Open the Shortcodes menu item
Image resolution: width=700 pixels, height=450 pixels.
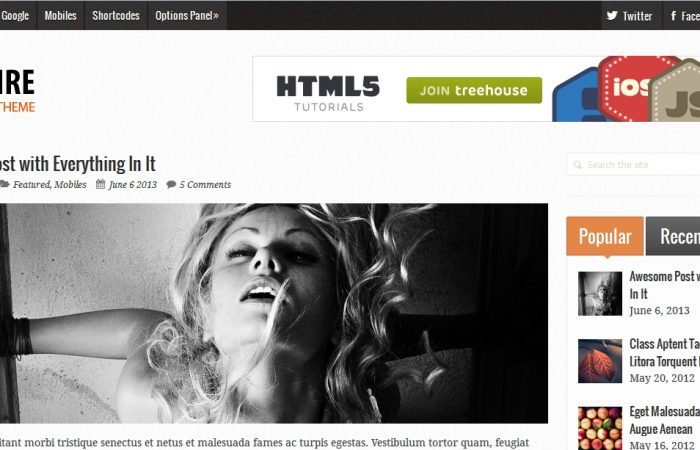[x=116, y=15]
